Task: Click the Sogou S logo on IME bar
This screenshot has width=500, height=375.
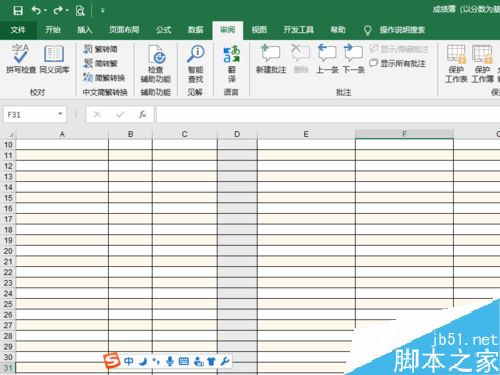Action: (x=112, y=360)
